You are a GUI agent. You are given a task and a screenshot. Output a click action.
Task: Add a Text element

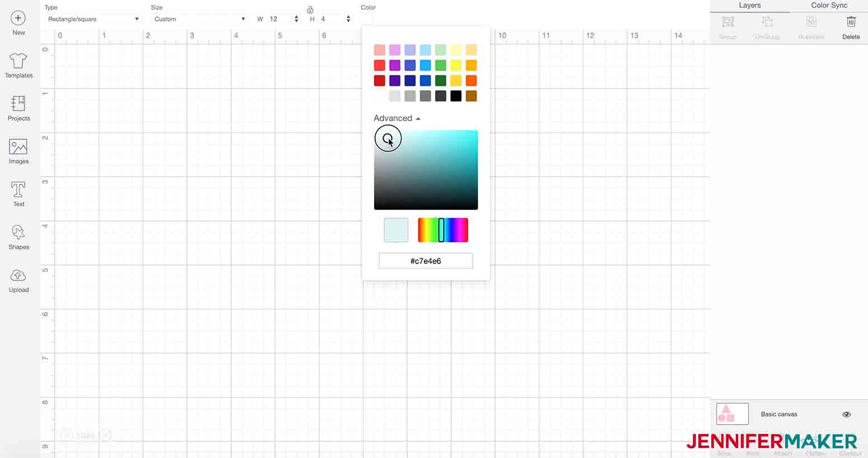(18, 189)
